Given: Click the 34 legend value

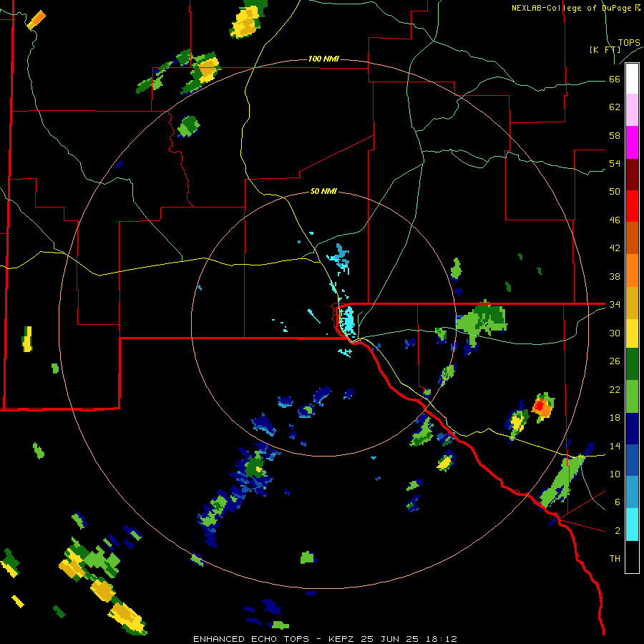Looking at the screenshot, I should click(615, 304).
